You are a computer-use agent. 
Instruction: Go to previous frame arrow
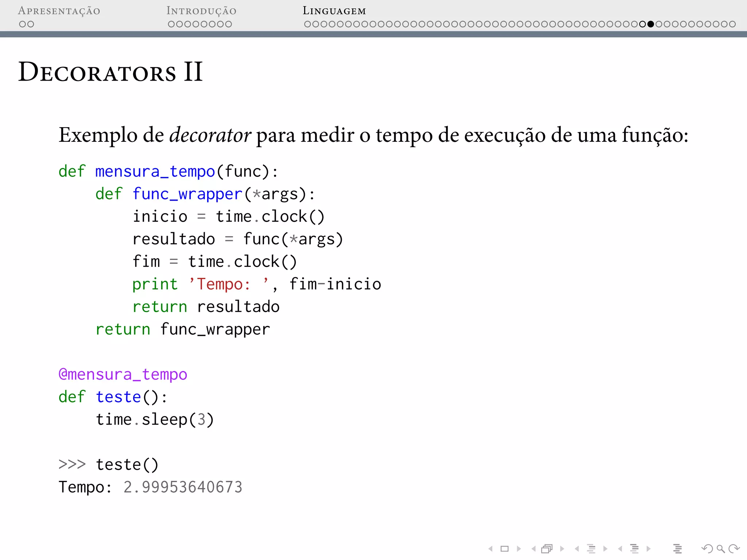[534, 549]
